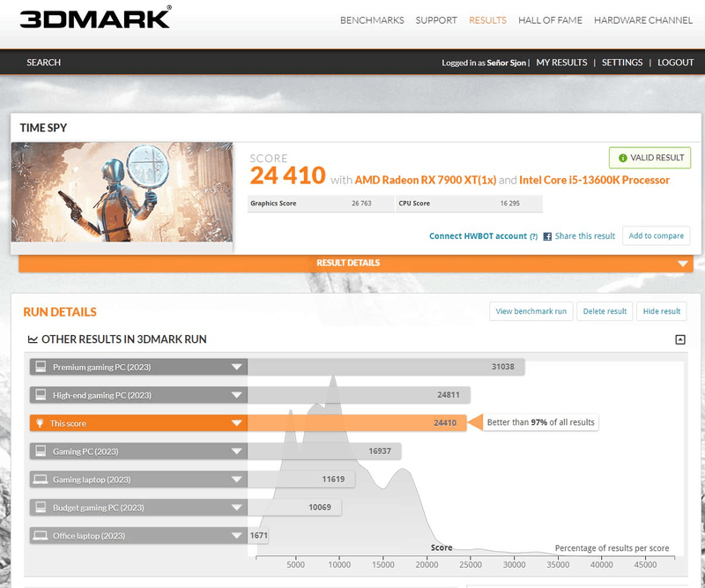Viewport: 705px width, 588px height.
Task: Click the Valid Result badge
Action: (x=649, y=158)
